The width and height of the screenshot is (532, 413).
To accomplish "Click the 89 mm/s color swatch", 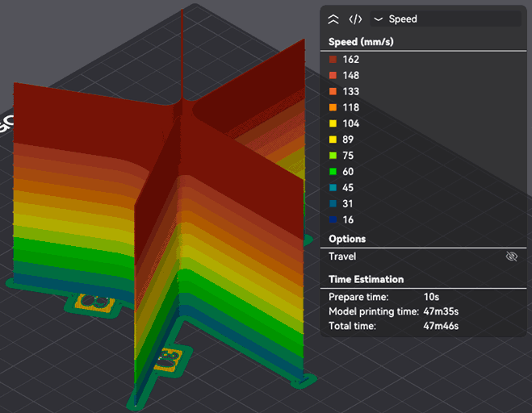I will (x=333, y=140).
